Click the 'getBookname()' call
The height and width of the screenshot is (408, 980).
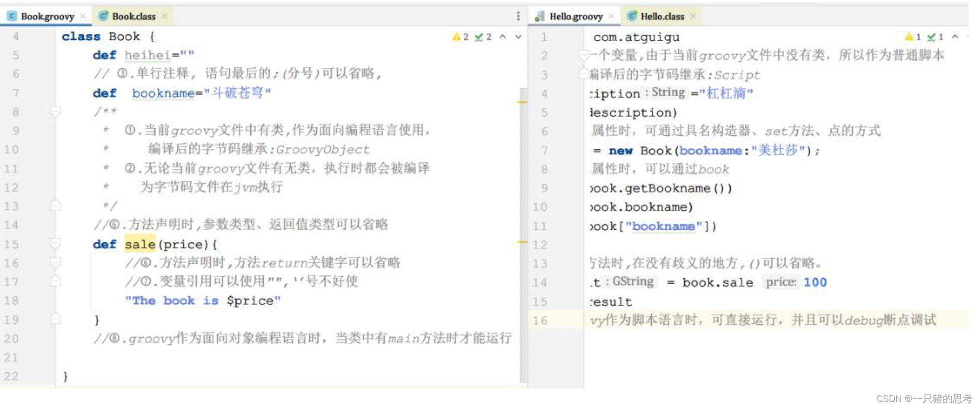coord(678,188)
